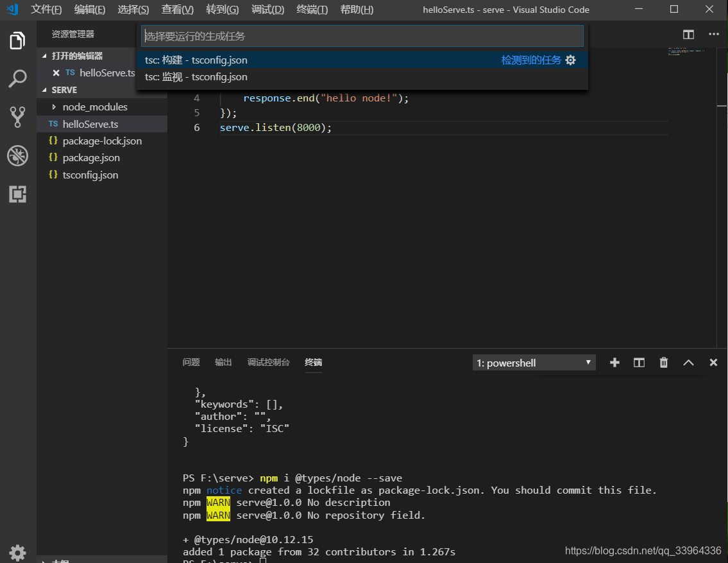Open the 终端(T) menu
728x563 pixels.
[312, 10]
